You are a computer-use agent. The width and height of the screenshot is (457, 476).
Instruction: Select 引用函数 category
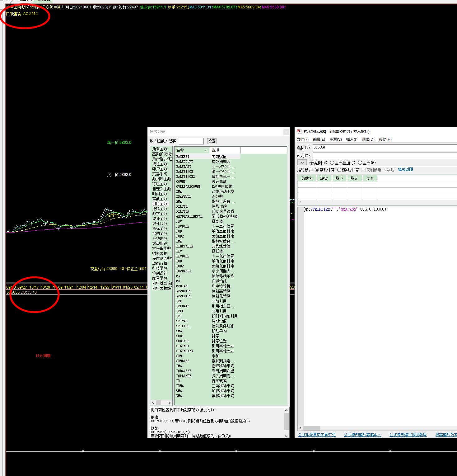[x=160, y=204]
